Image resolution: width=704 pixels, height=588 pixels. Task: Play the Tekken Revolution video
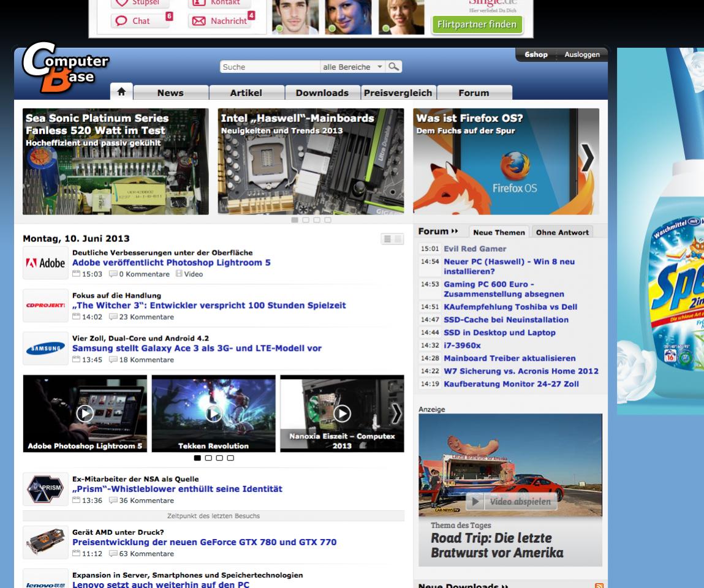(213, 413)
